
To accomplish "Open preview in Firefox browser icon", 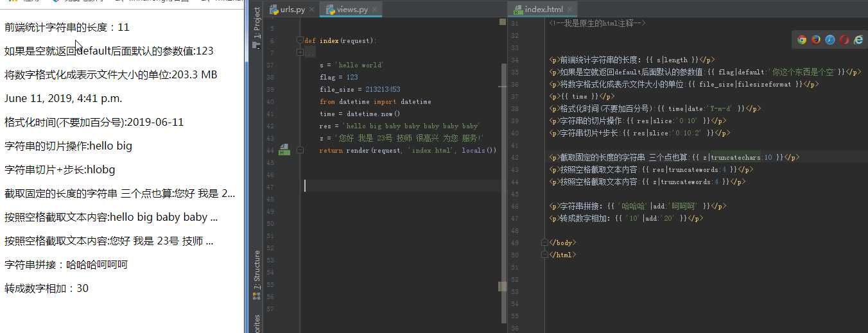I will tap(816, 39).
